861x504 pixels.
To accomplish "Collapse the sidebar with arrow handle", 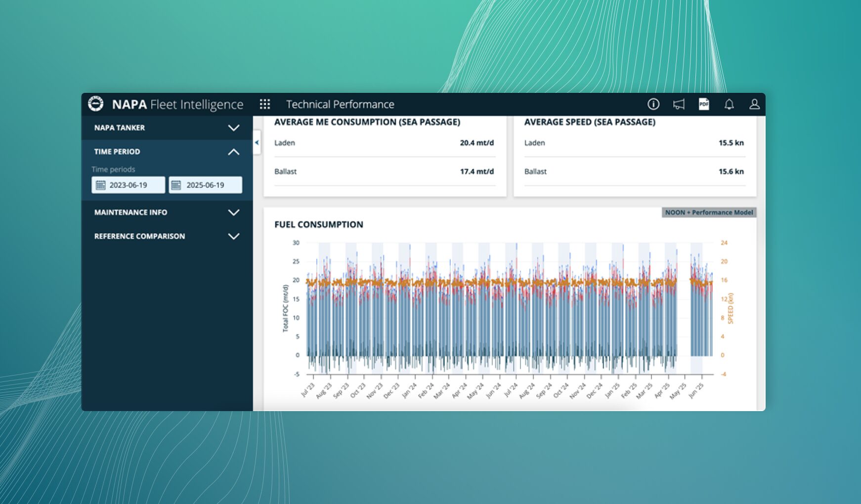I will tap(257, 142).
